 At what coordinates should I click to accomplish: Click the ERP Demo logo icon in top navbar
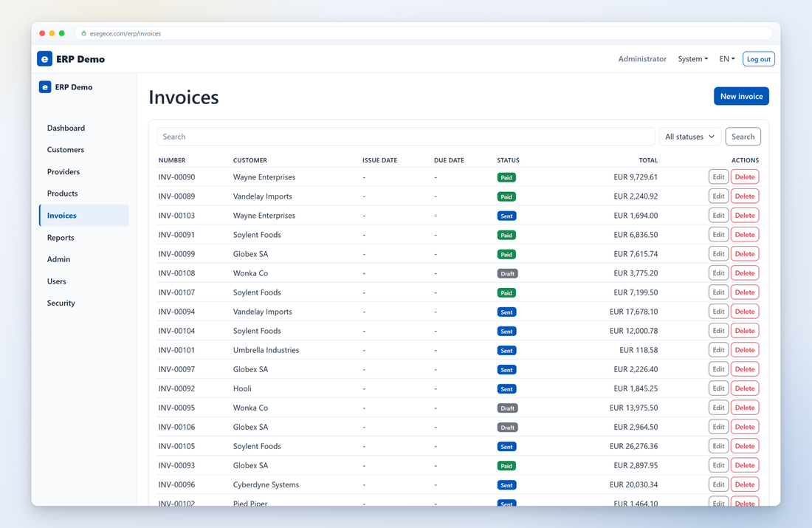pos(44,59)
